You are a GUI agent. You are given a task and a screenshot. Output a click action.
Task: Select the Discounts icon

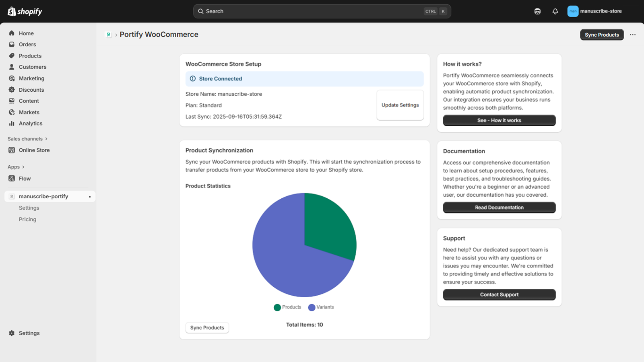tap(12, 90)
